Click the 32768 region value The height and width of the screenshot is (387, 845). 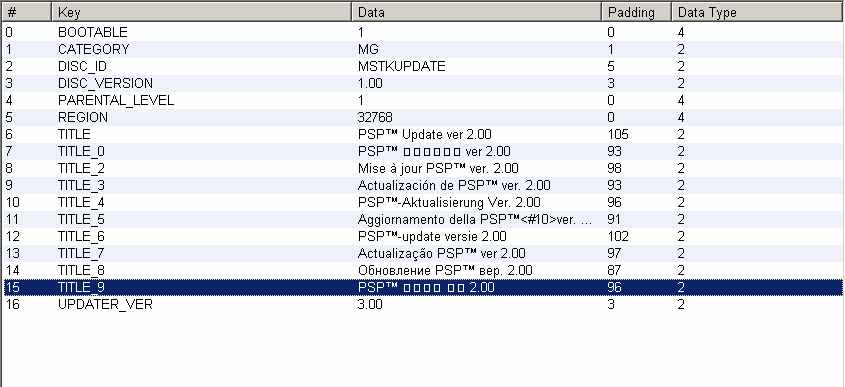pos(375,118)
